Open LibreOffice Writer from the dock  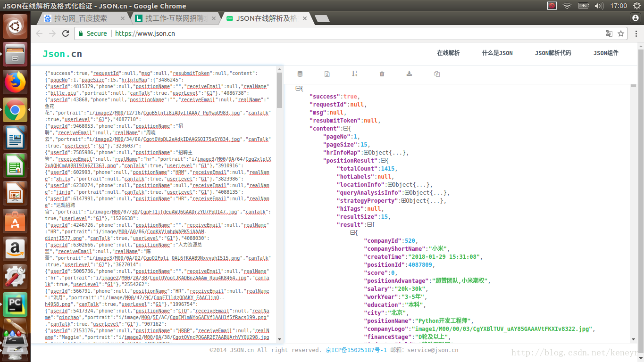(16, 138)
